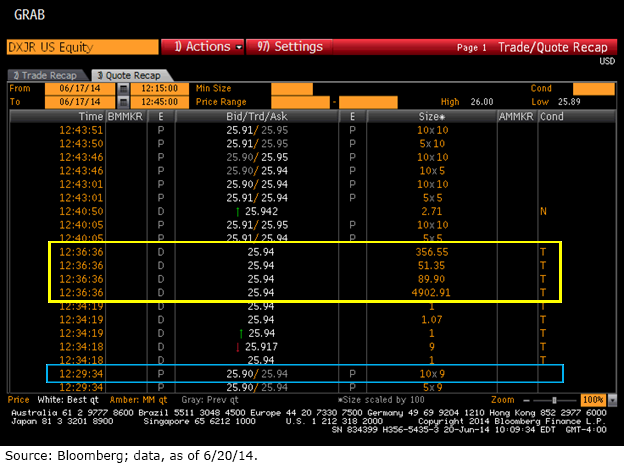The height and width of the screenshot is (463, 624).
Task: Edit the From date field 06/17/14
Action: (x=80, y=88)
